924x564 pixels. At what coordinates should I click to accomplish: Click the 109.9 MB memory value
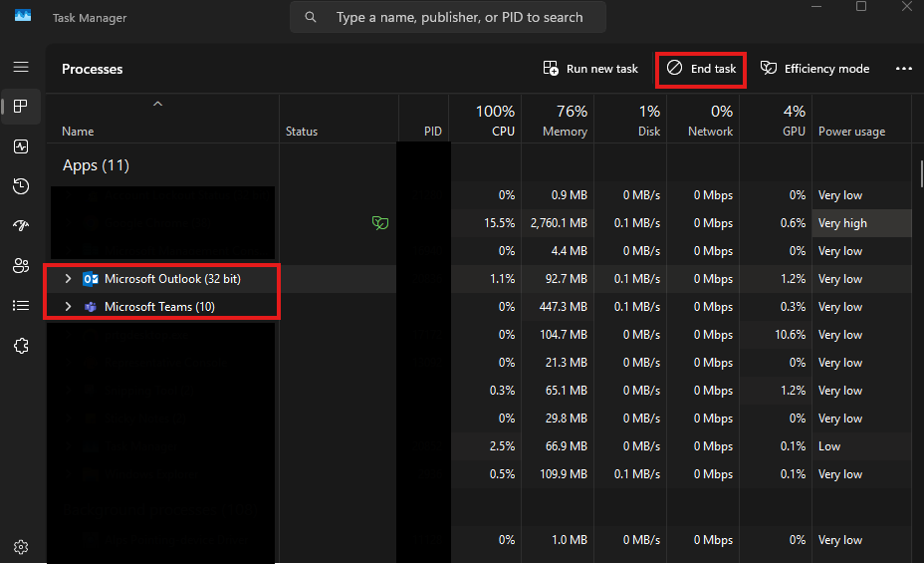(x=564, y=474)
